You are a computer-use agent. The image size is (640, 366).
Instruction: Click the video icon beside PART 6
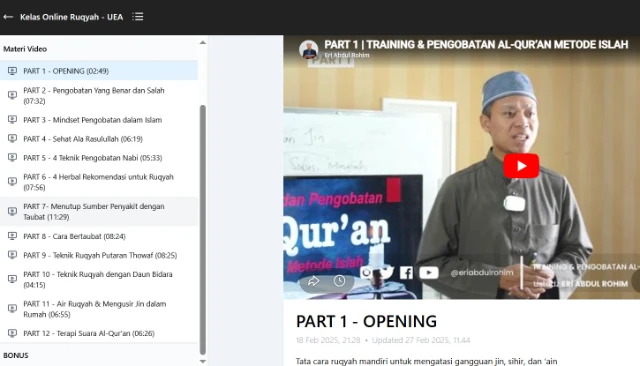(13, 182)
